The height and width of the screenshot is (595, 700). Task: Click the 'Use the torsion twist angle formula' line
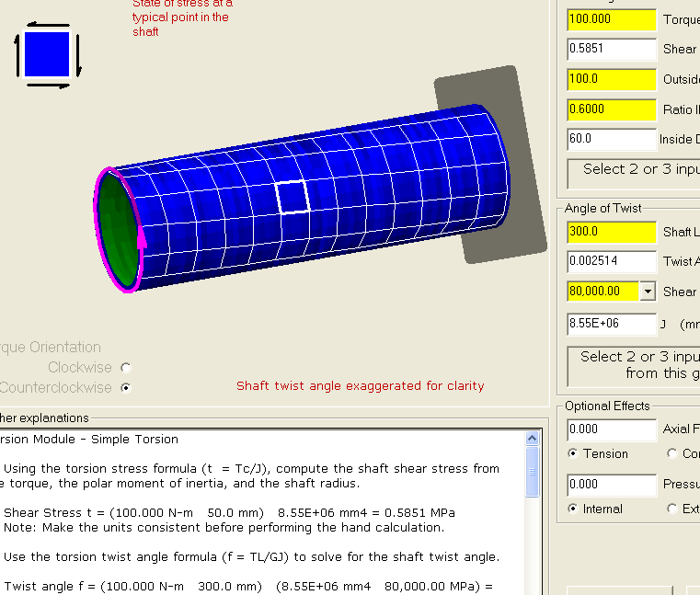click(x=251, y=557)
